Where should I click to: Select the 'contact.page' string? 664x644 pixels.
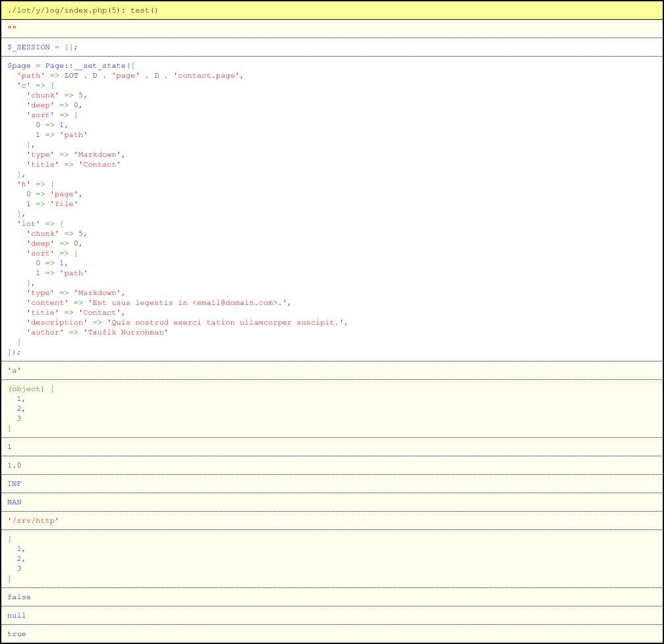pos(206,75)
